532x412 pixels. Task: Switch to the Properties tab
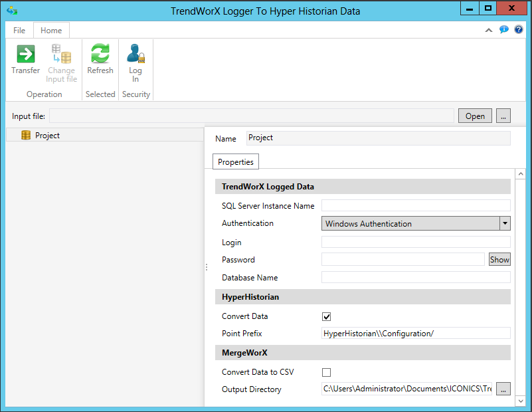[x=235, y=161]
